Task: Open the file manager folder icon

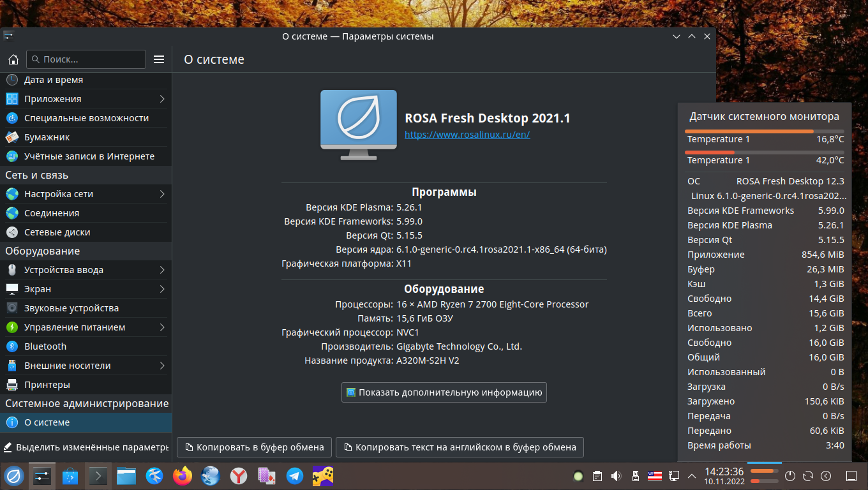Action: [x=126, y=476]
